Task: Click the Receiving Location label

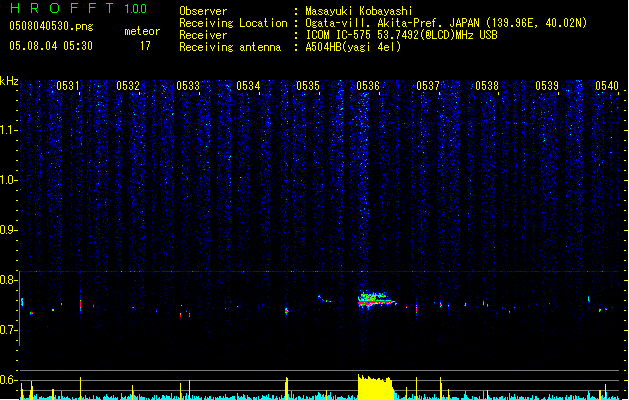Action: click(x=233, y=23)
